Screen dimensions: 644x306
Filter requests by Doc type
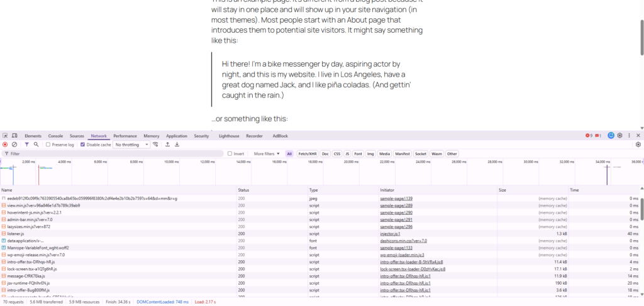[x=325, y=154]
